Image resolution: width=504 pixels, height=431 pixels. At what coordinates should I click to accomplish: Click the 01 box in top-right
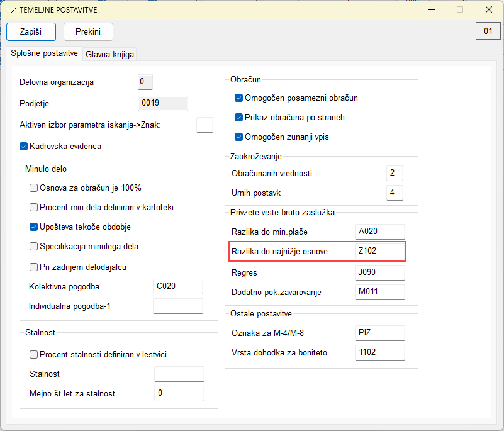[x=488, y=31]
